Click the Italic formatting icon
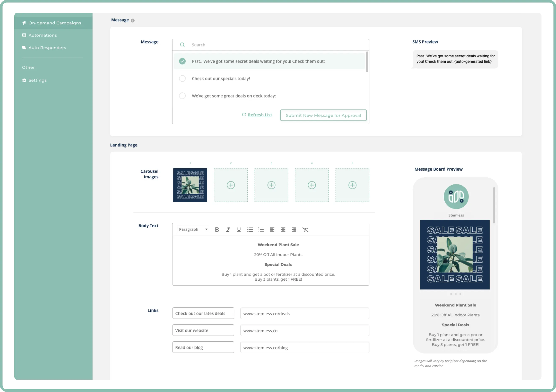556x392 pixels. 227,230
